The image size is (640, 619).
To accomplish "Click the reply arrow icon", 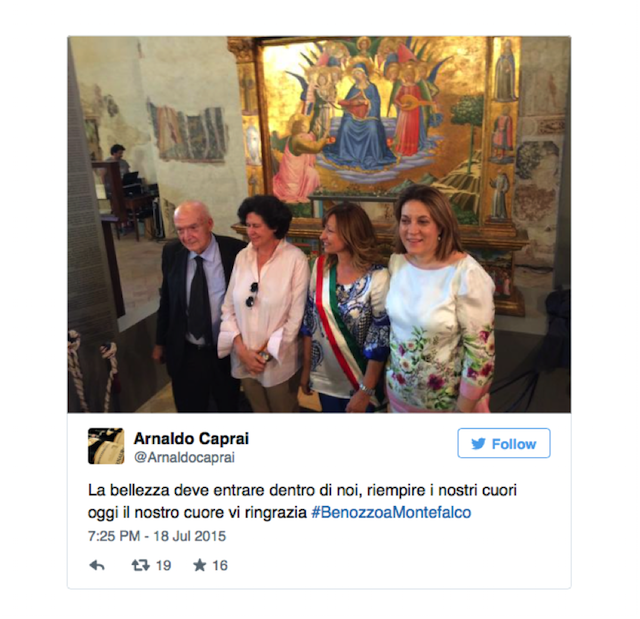I will (97, 566).
